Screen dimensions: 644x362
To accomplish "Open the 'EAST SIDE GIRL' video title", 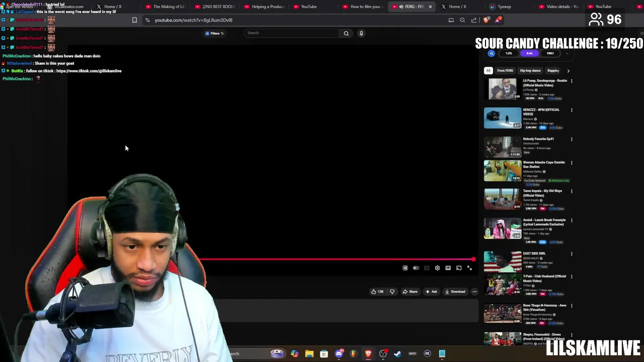I will [534, 253].
